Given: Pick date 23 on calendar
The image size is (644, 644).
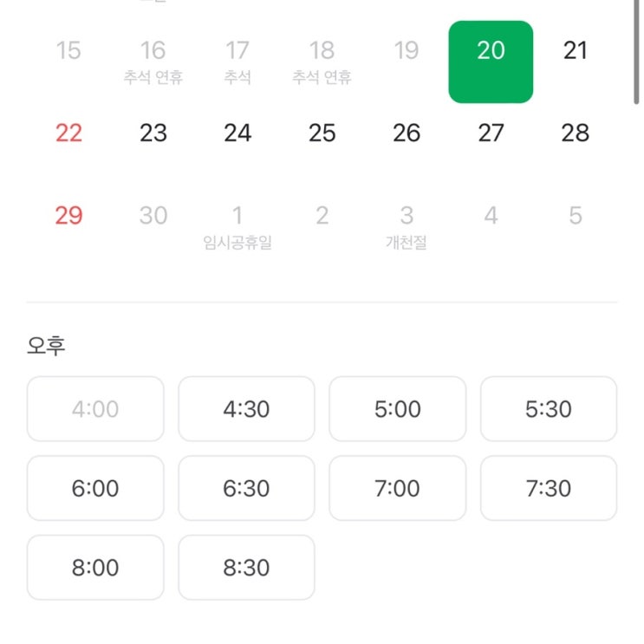Looking at the screenshot, I should [x=153, y=133].
